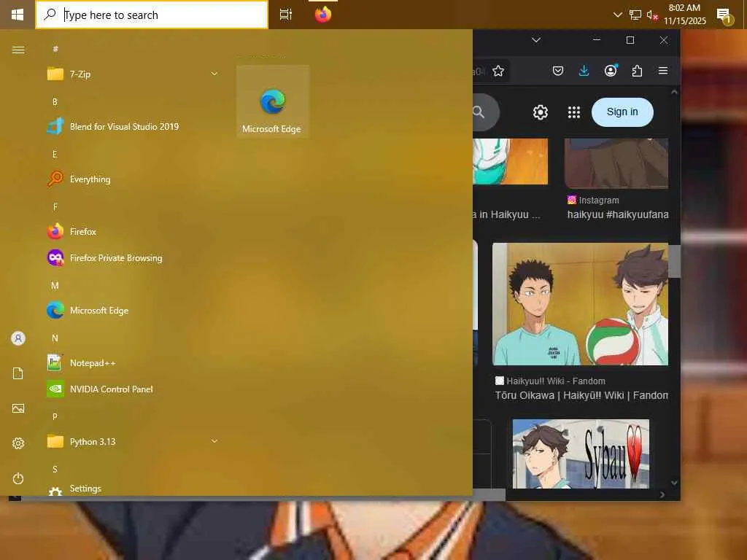This screenshot has width=747, height=560.
Task: Jump to the letter B header
Action: [x=55, y=101]
